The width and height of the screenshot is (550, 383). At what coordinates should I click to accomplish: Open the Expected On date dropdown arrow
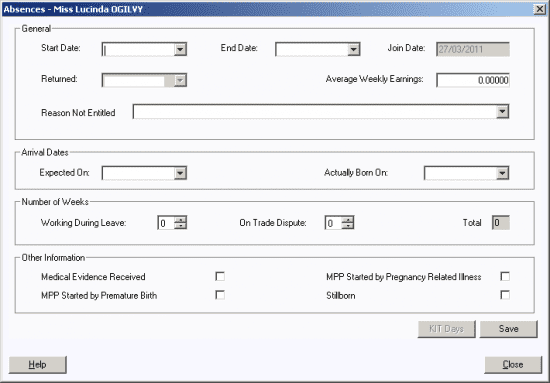(180, 173)
